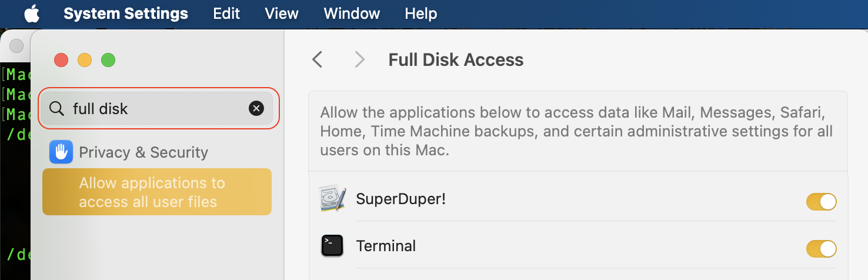Screen dimensions: 868x280
Task: Select "Allow applications to access all user files"
Action: [x=156, y=192]
